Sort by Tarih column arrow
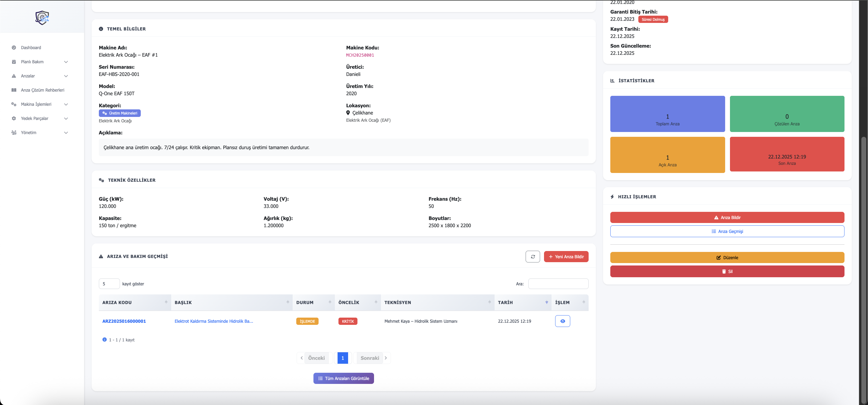Screen dimensions: 868x405 click(x=546, y=302)
